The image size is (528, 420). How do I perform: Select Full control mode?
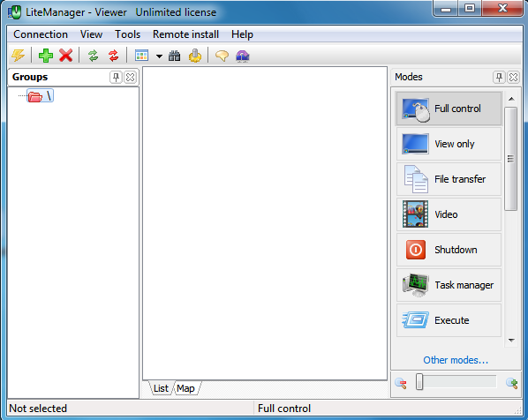tap(449, 109)
